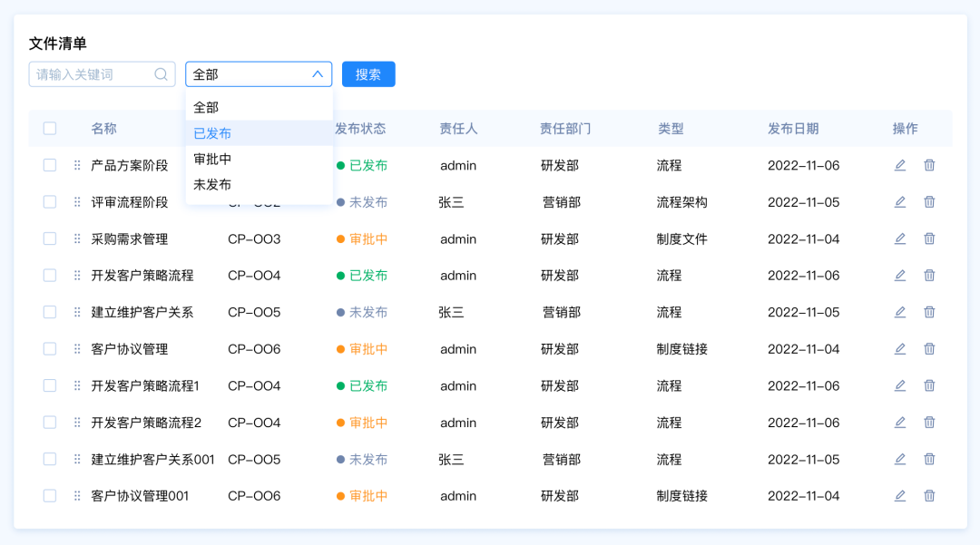980x545 pixels.
Task: Tick the checkbox beside 采购需求管理
Action: pos(50,238)
